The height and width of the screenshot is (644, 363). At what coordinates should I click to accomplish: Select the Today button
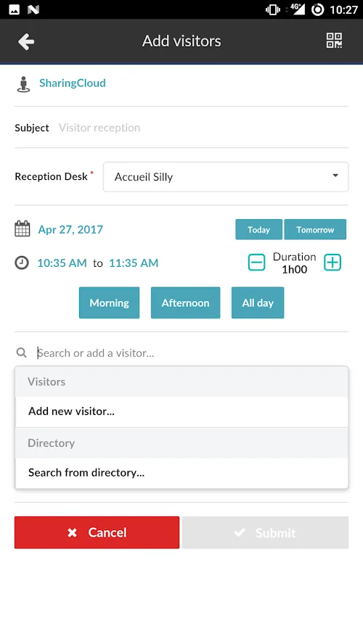click(x=258, y=230)
